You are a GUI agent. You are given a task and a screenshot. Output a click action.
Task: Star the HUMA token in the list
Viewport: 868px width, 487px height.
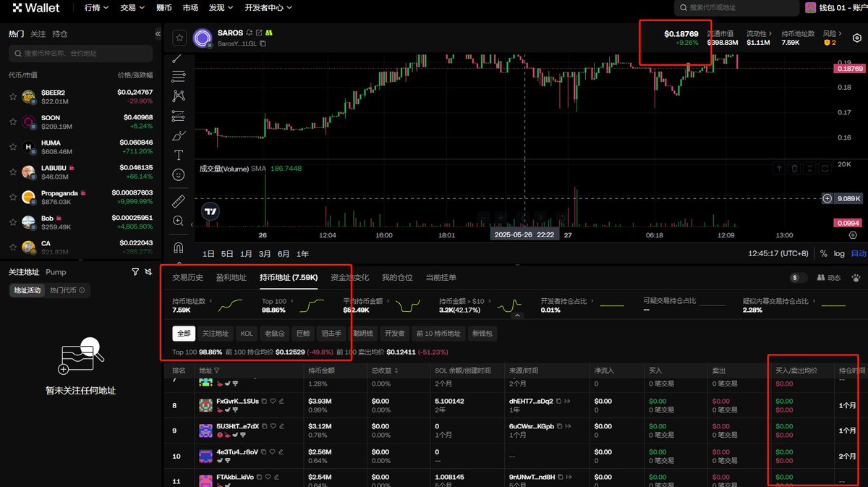tap(13, 147)
